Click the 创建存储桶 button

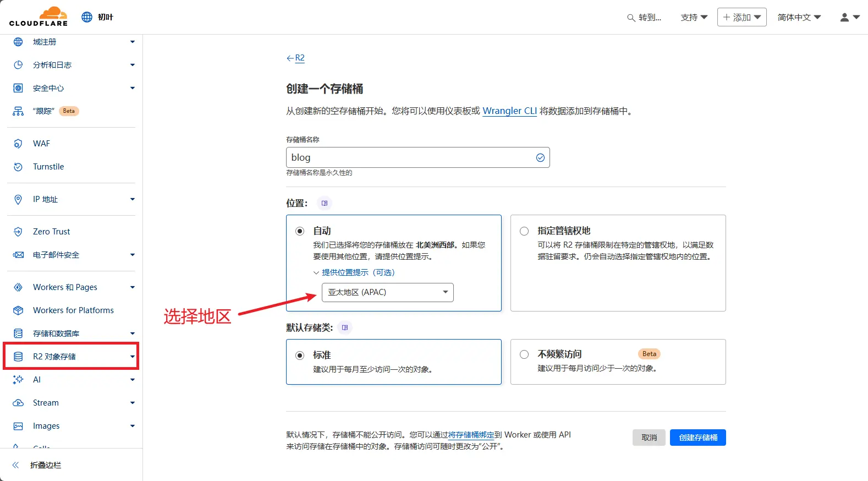point(698,438)
